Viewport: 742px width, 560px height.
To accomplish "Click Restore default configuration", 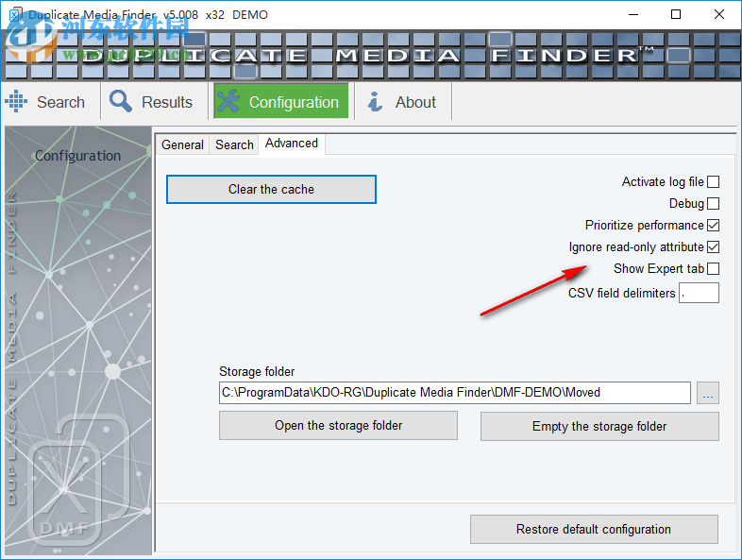I will 594,529.
